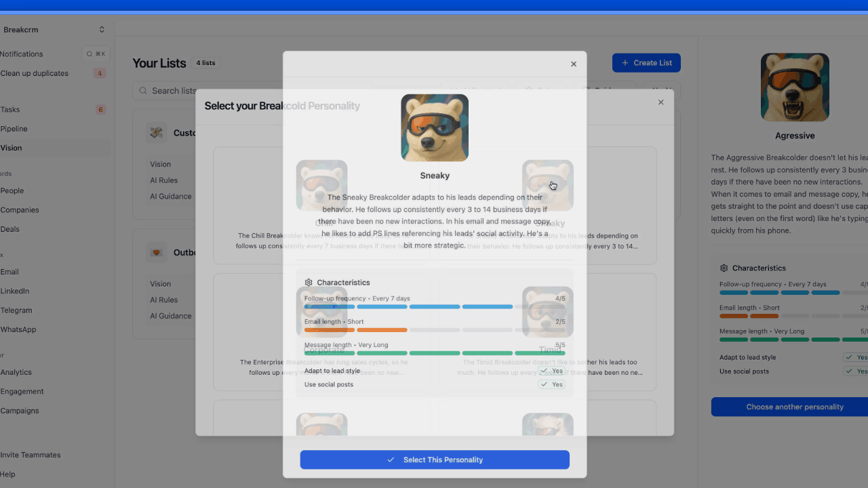Image resolution: width=868 pixels, height=488 pixels.
Task: Click the Sneaky name in the dialog
Action: pos(435,176)
